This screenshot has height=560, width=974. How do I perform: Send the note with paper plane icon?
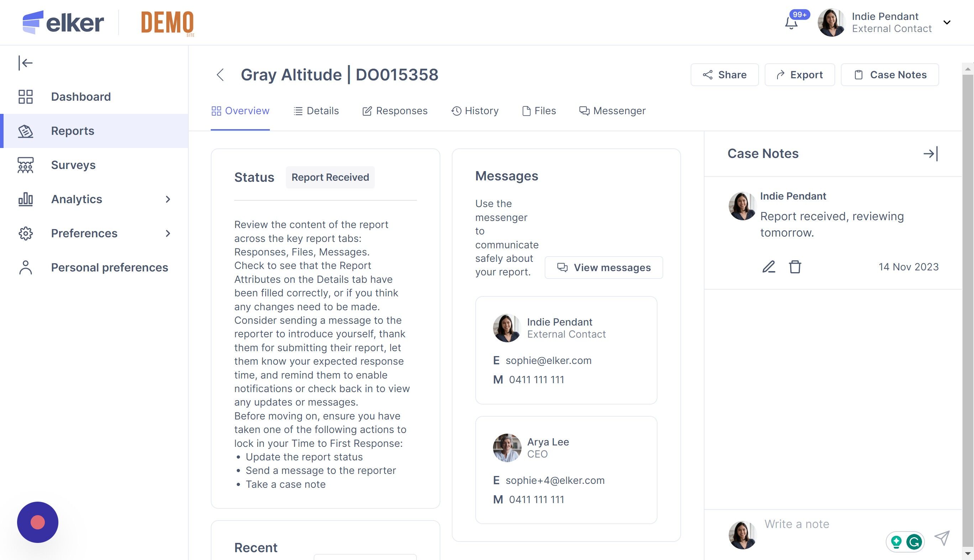pyautogui.click(x=942, y=538)
